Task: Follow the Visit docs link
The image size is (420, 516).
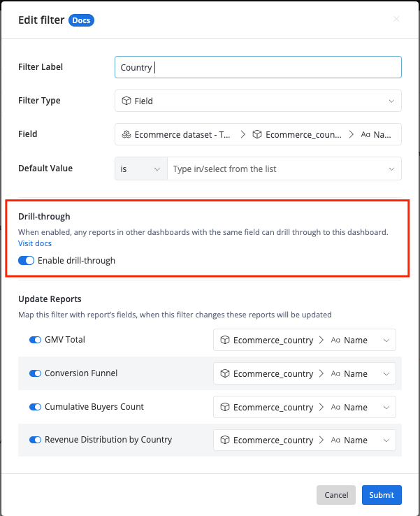Action: click(35, 243)
